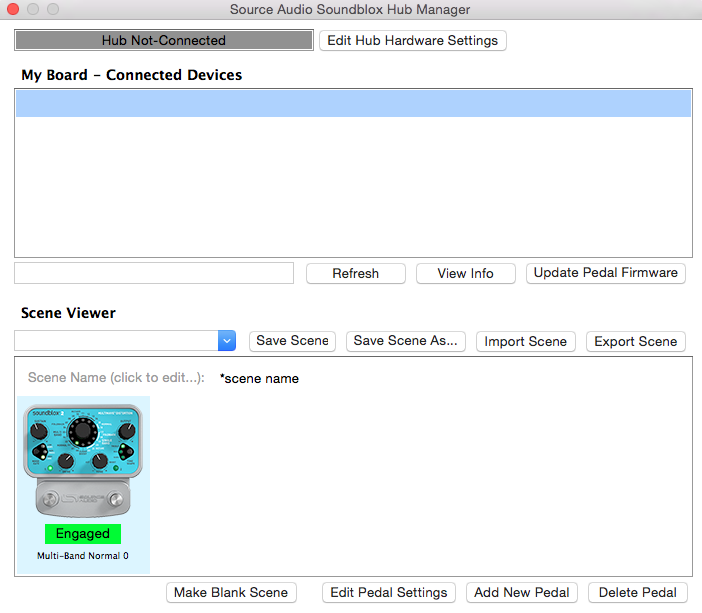Click Save Scene As... button
702x613 pixels.
[x=406, y=341]
